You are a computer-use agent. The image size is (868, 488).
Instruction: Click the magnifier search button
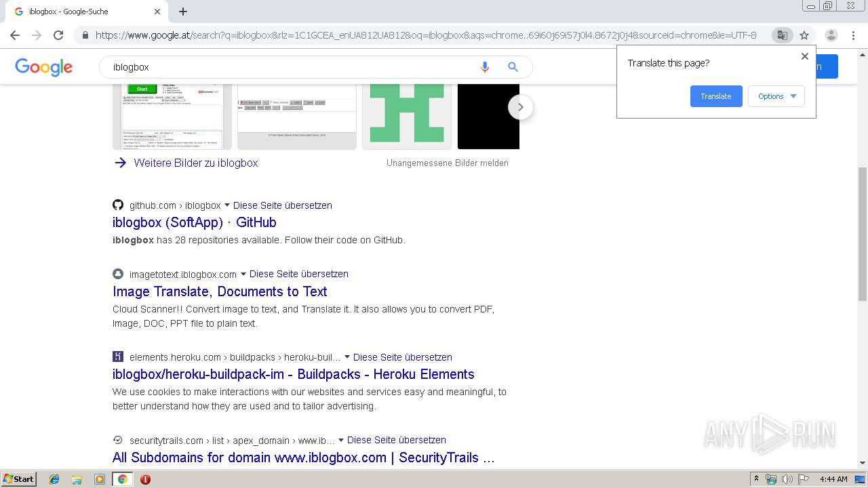click(513, 67)
